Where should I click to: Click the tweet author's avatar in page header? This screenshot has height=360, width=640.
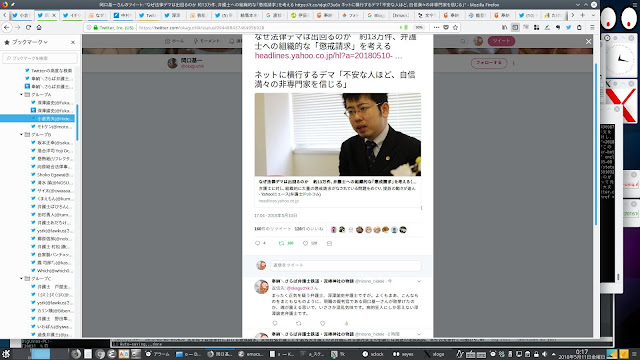tap(173, 63)
